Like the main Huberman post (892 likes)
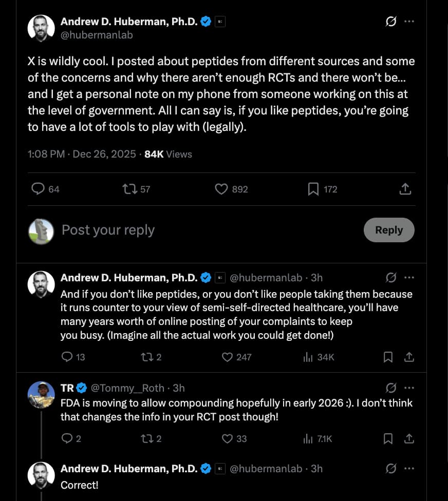The image size is (448, 501). point(221,189)
